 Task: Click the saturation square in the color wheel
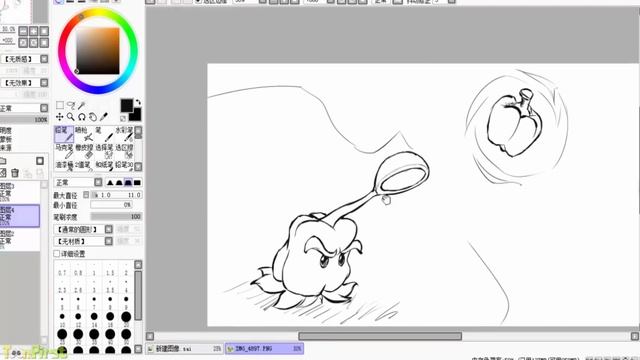[x=98, y=51]
